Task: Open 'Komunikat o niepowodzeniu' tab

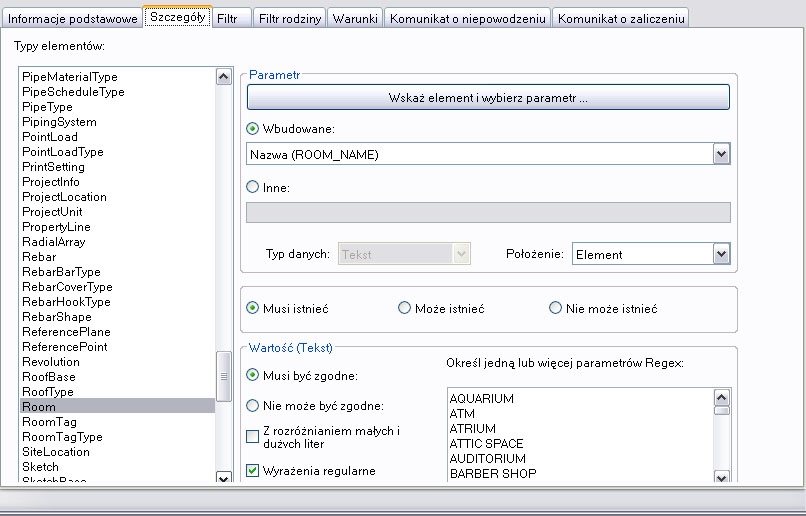Action: coord(467,19)
